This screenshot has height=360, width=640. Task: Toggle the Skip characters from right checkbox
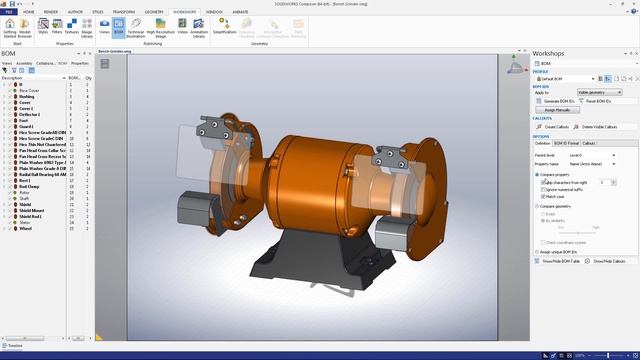[x=543, y=182]
